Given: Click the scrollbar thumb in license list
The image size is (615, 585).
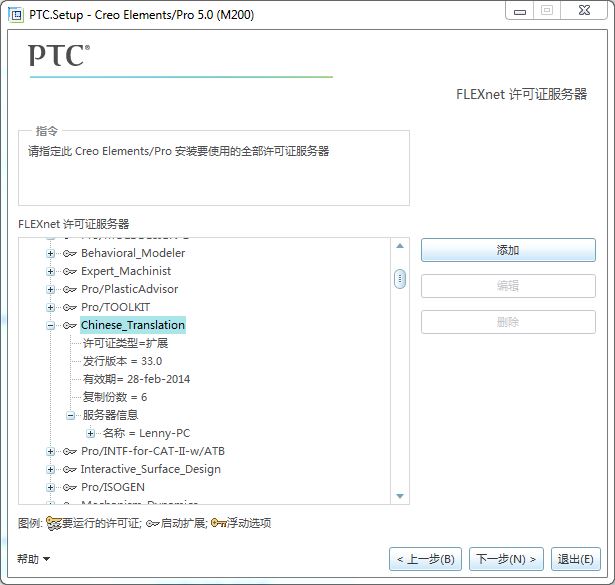Looking at the screenshot, I should (x=400, y=279).
